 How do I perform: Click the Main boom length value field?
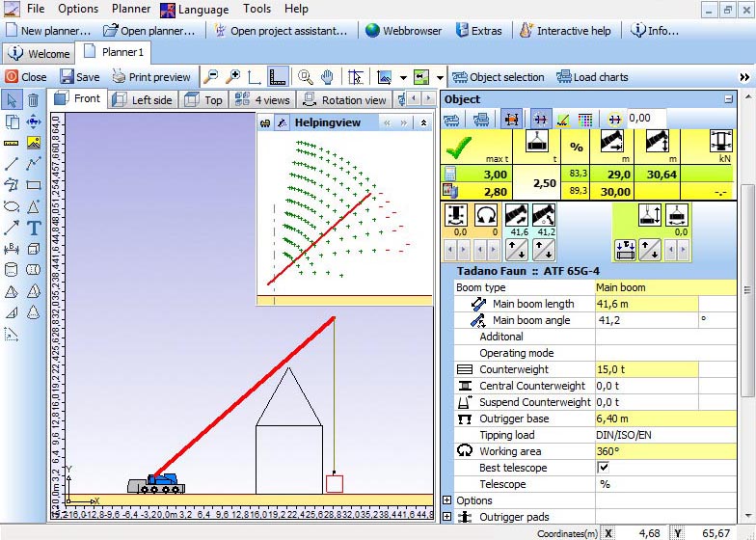coord(646,304)
